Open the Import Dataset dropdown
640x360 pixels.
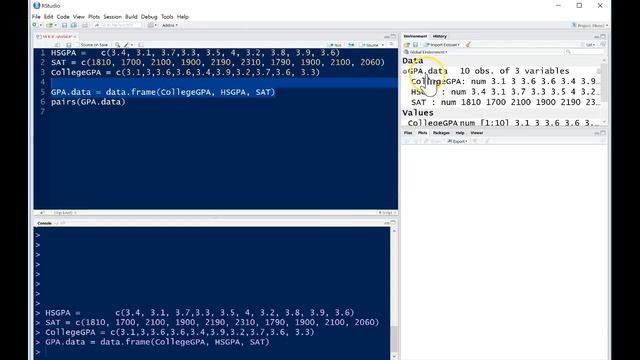click(x=442, y=44)
